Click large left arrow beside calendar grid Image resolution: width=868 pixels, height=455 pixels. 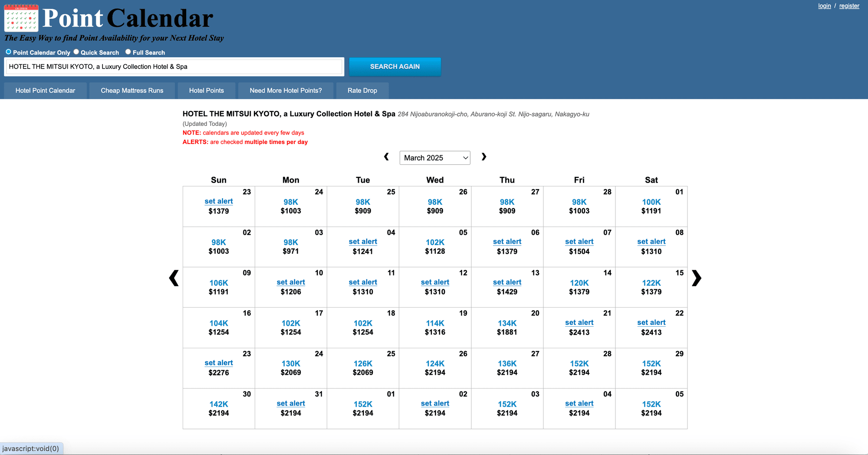point(174,278)
